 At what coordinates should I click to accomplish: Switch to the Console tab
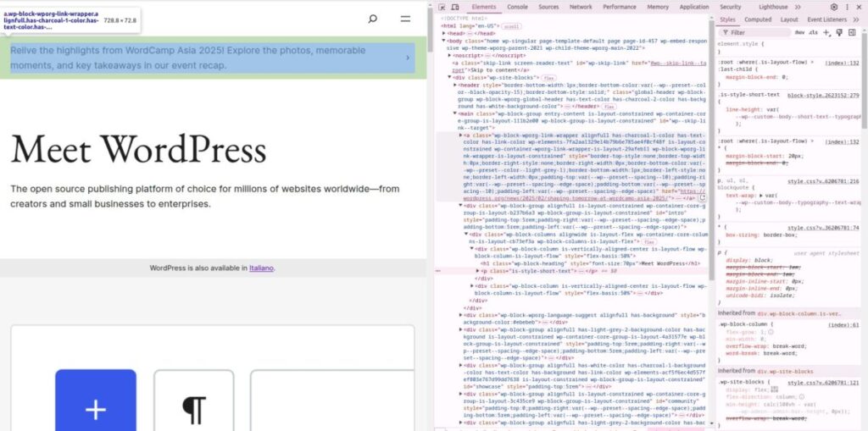tap(517, 7)
